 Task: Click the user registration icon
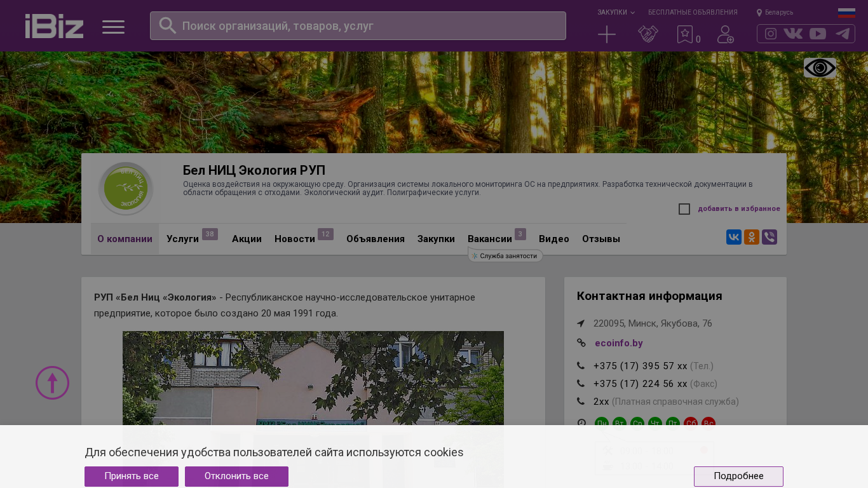point(725,34)
